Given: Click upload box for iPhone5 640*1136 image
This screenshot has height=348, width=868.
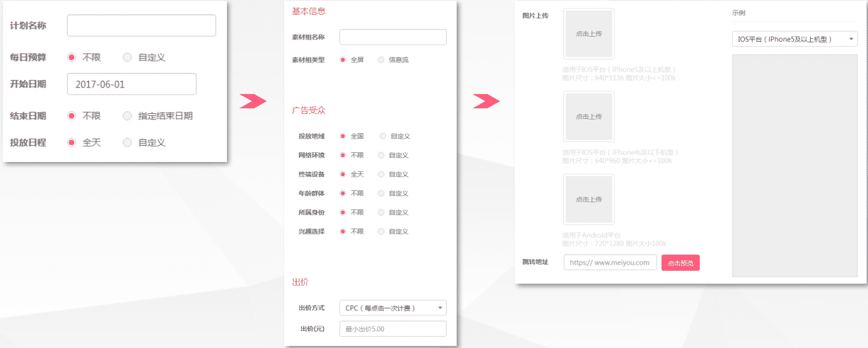Looking at the screenshot, I should point(589,33).
